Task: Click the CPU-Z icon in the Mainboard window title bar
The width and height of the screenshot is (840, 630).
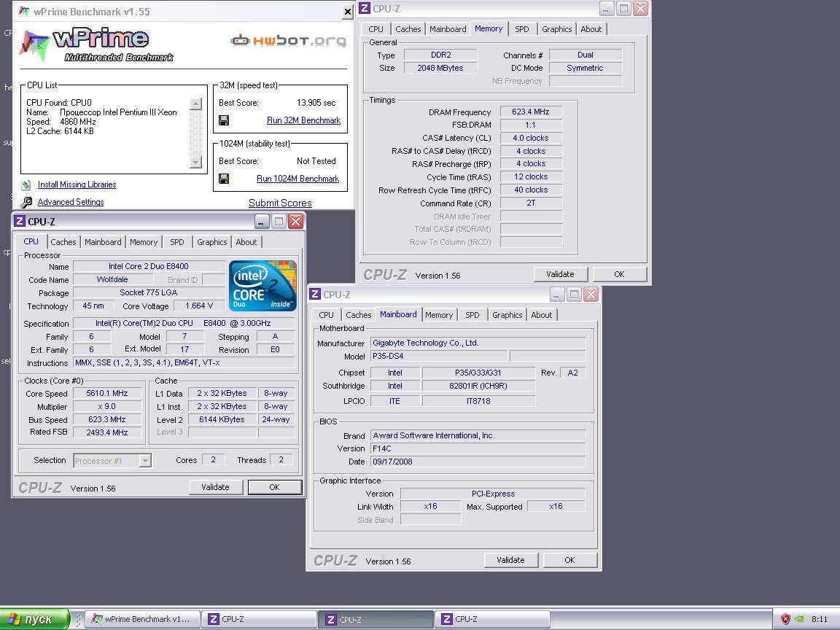Action: (315, 294)
